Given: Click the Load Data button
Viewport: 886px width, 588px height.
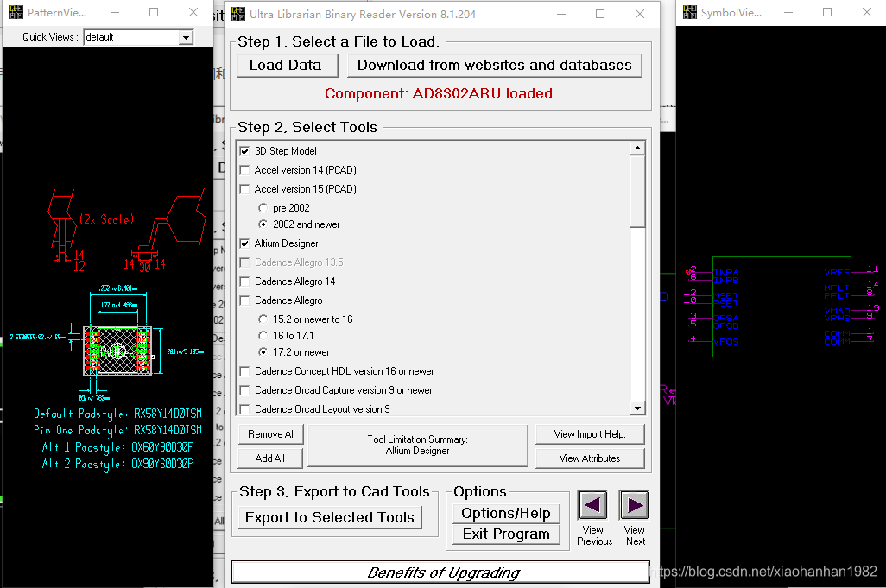Looking at the screenshot, I should [287, 65].
